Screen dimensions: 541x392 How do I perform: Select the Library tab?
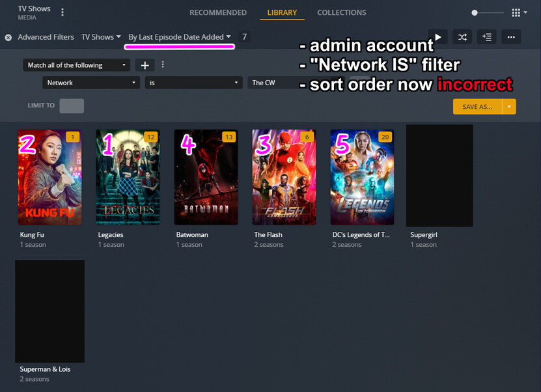pyautogui.click(x=282, y=12)
